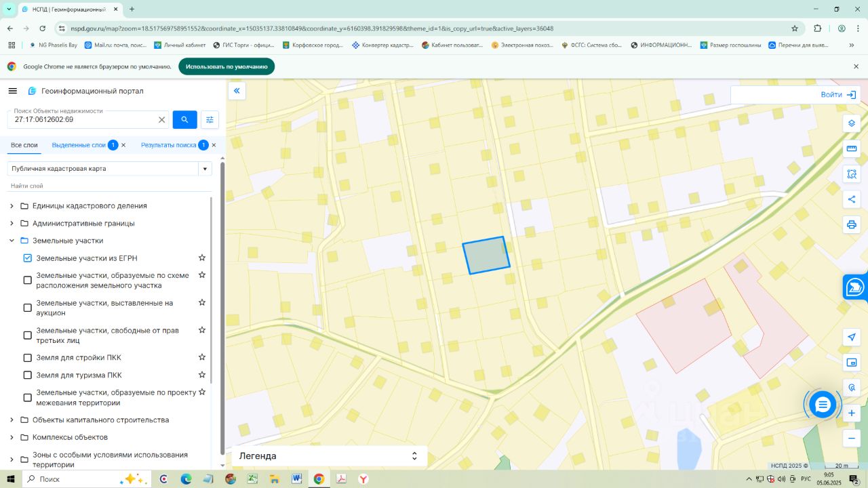Close the 'Выделенные слои' tab

123,145
